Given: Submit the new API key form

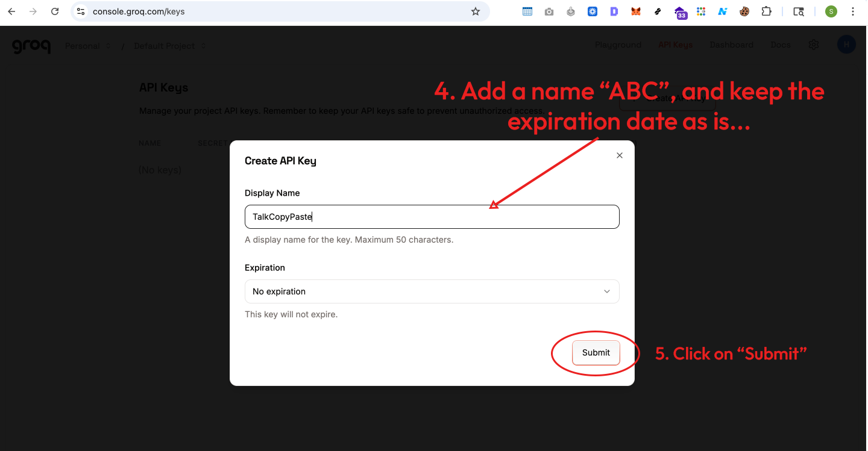Looking at the screenshot, I should 596,353.
